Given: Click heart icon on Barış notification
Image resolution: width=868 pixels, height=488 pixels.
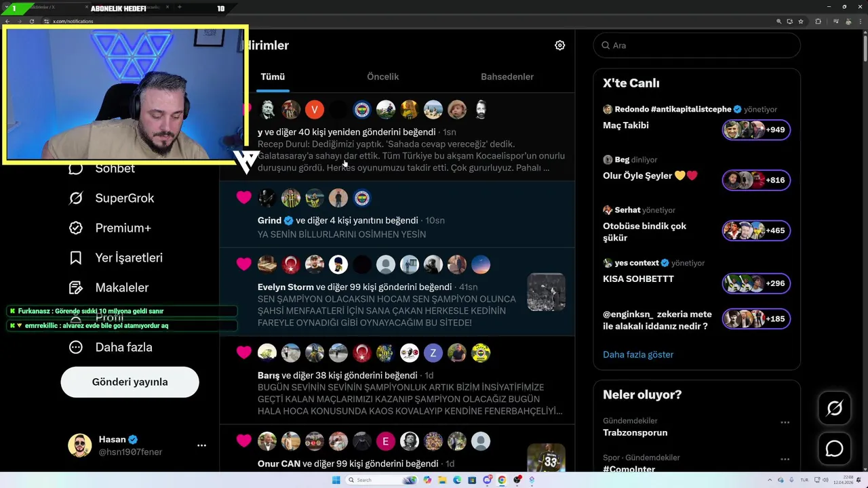Looking at the screenshot, I should [x=244, y=352].
